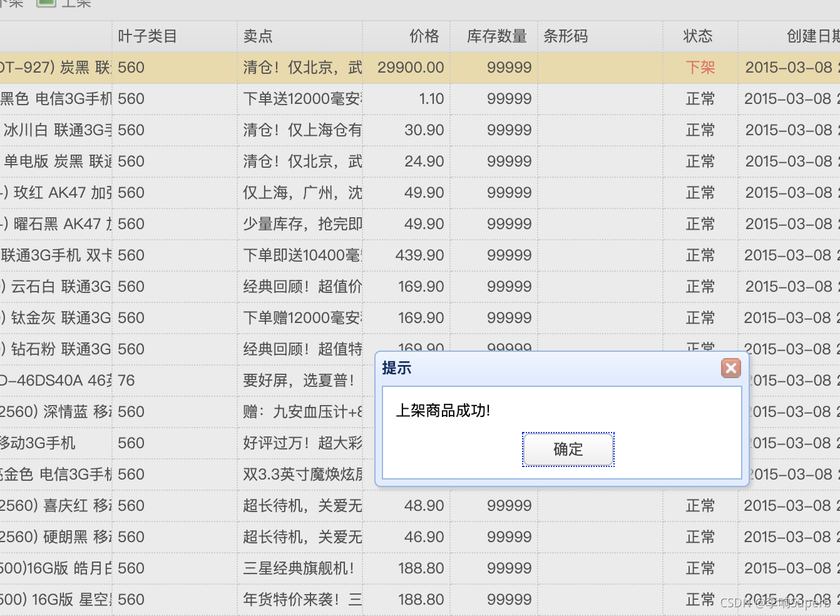Click the 少量库存,抢完即 selling point cell
The height and width of the screenshot is (616, 840).
click(x=300, y=224)
